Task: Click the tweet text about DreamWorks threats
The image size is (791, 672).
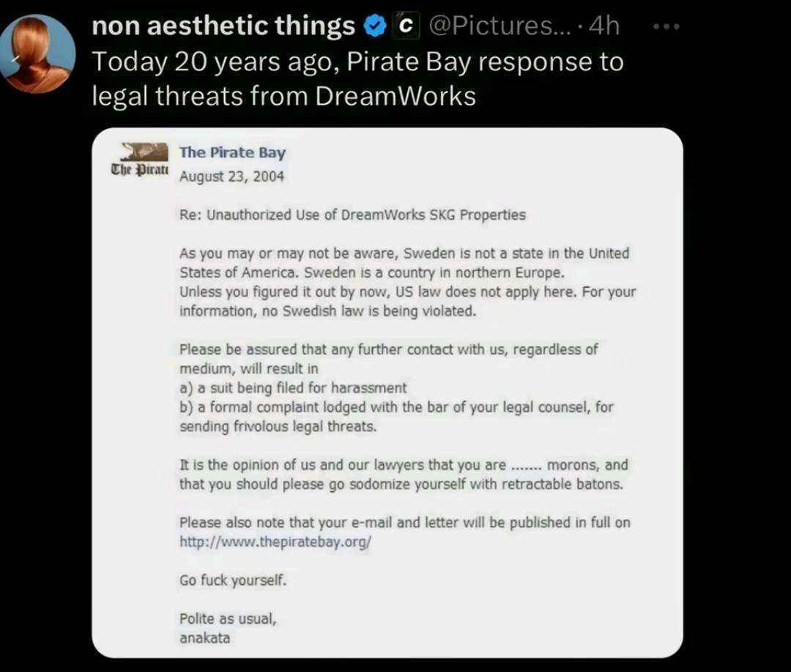Action: (x=357, y=79)
